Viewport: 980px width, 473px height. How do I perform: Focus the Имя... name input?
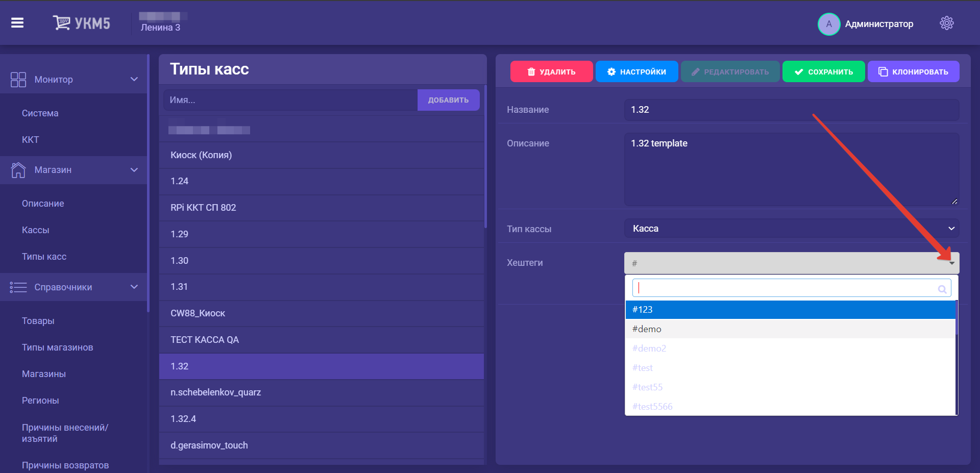290,100
